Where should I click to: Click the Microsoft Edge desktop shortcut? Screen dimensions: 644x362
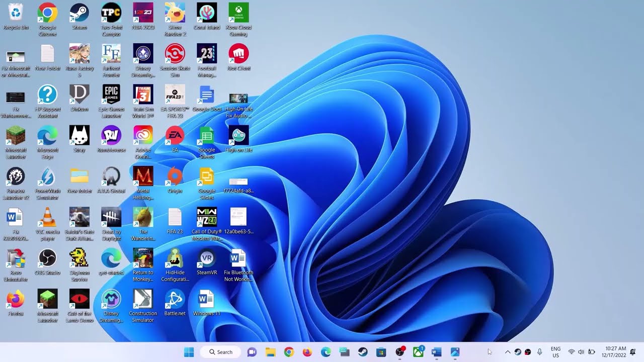click(x=47, y=143)
